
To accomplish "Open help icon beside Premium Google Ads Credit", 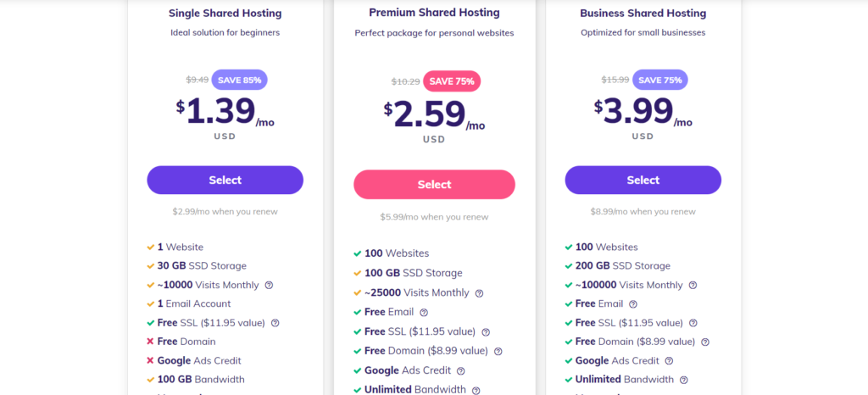I will (461, 370).
